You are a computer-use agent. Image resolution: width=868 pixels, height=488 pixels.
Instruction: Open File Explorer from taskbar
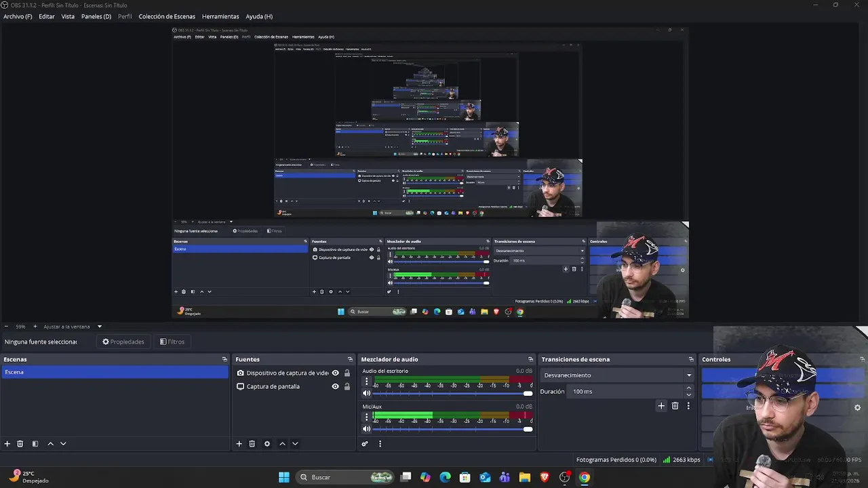point(525,477)
